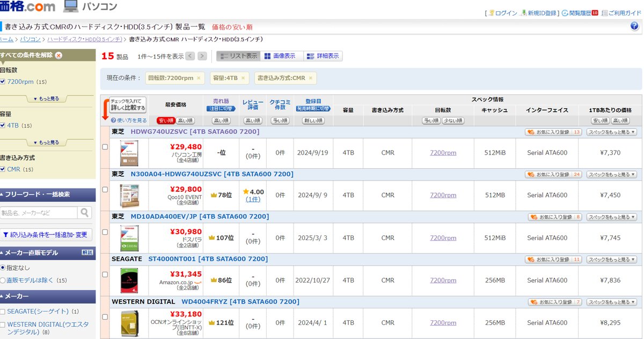Expand もっと見る under 回転数
The image size is (644, 339).
[x=46, y=99]
